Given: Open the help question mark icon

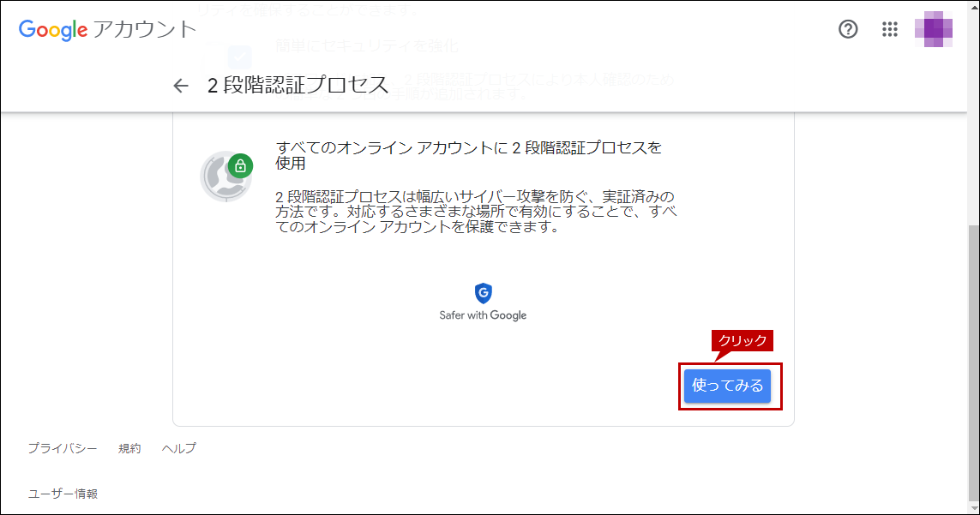Looking at the screenshot, I should tap(847, 29).
